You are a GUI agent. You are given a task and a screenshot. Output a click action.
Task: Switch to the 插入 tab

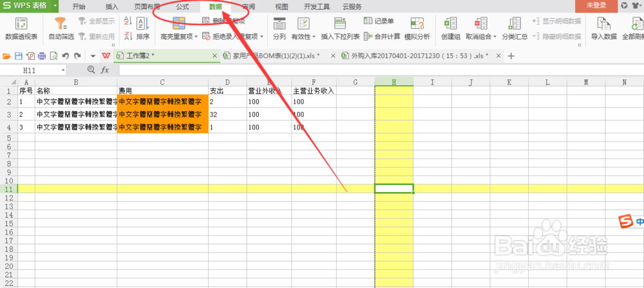111,6
